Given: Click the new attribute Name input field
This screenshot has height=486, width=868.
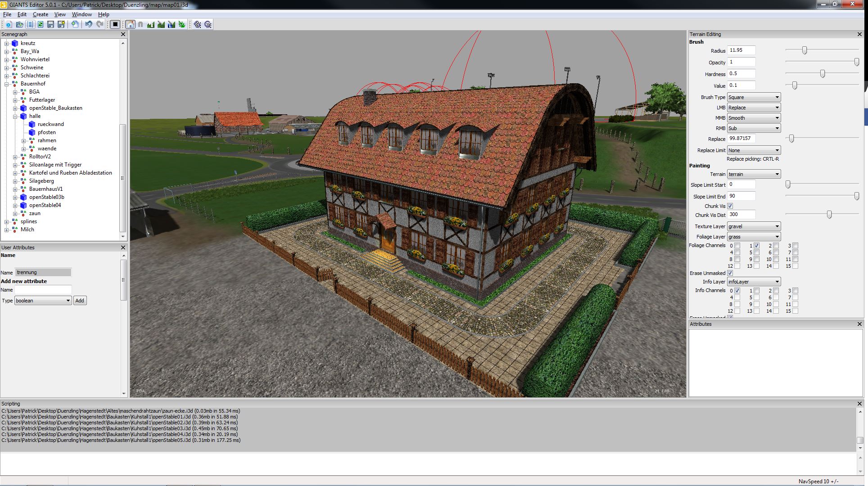Looking at the screenshot, I should tap(43, 290).
